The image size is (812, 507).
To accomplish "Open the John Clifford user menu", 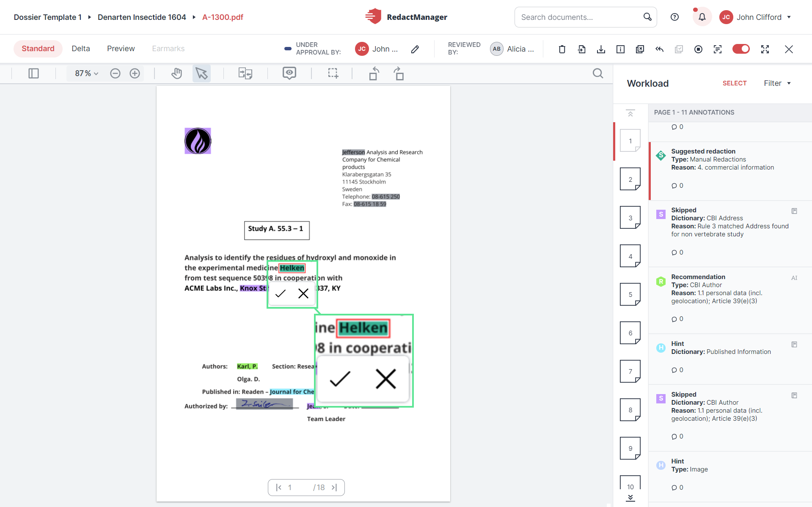I will pos(756,17).
